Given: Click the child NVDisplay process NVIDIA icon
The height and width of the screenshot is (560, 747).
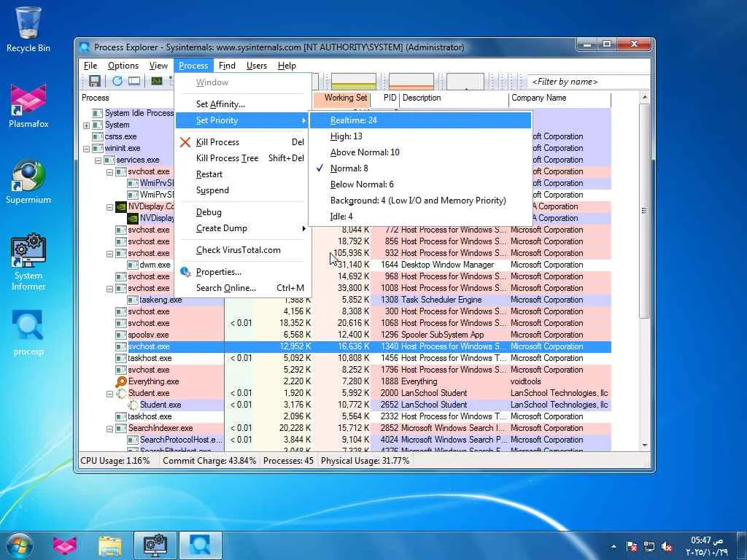Looking at the screenshot, I should [133, 218].
